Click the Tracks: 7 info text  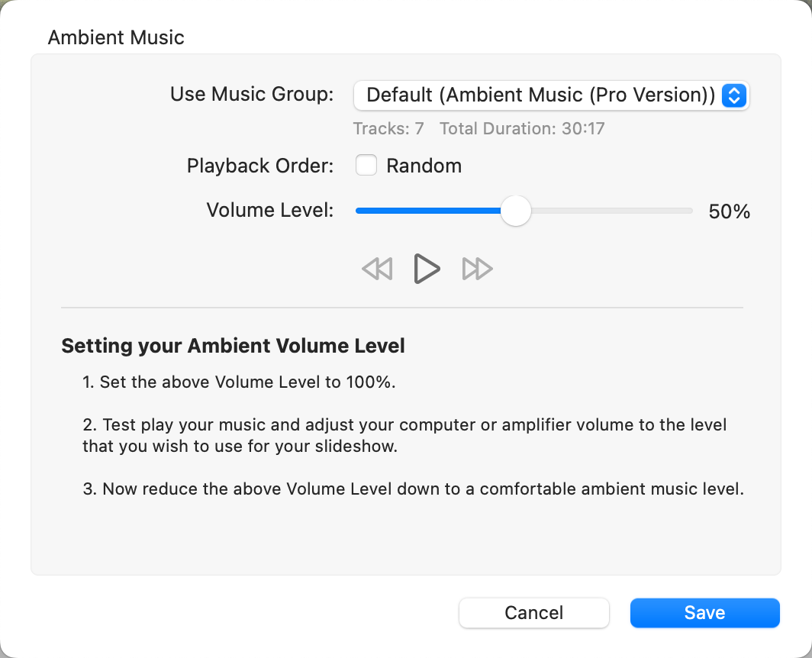pyautogui.click(x=388, y=128)
